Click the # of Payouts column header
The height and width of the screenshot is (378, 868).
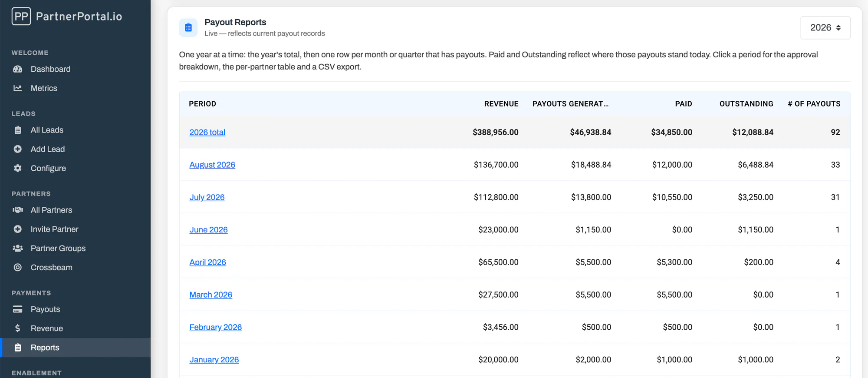pyautogui.click(x=814, y=104)
